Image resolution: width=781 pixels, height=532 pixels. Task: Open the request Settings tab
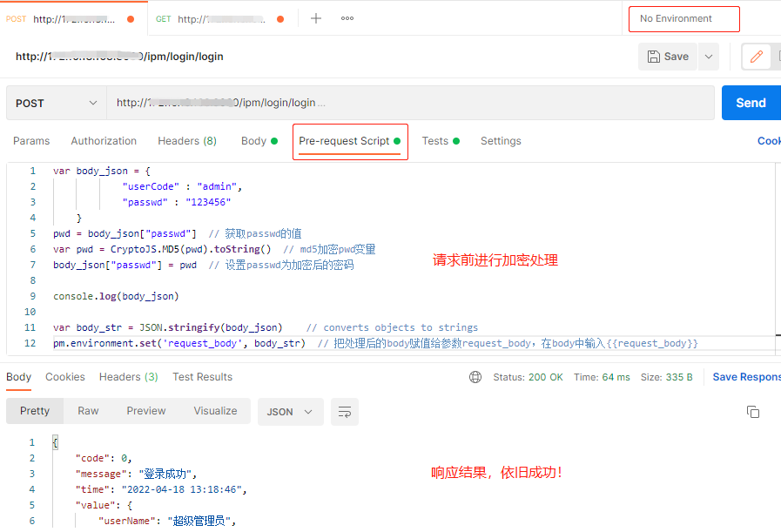[x=501, y=141]
